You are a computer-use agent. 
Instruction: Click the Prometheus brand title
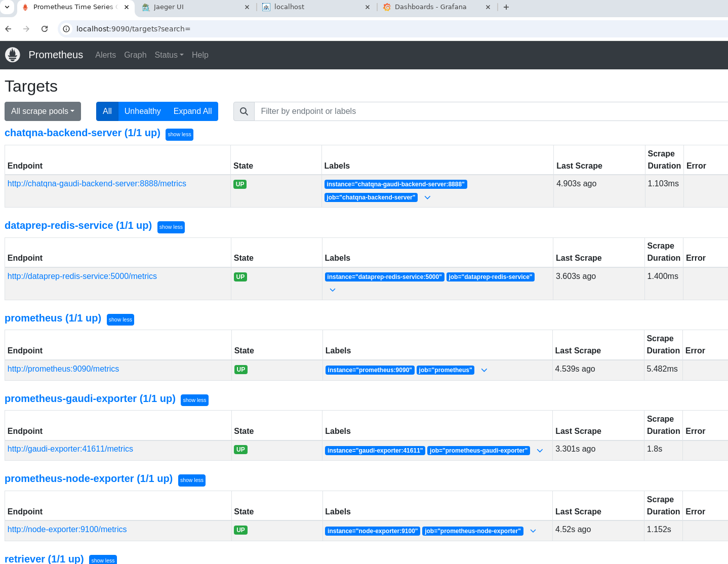[x=56, y=55]
